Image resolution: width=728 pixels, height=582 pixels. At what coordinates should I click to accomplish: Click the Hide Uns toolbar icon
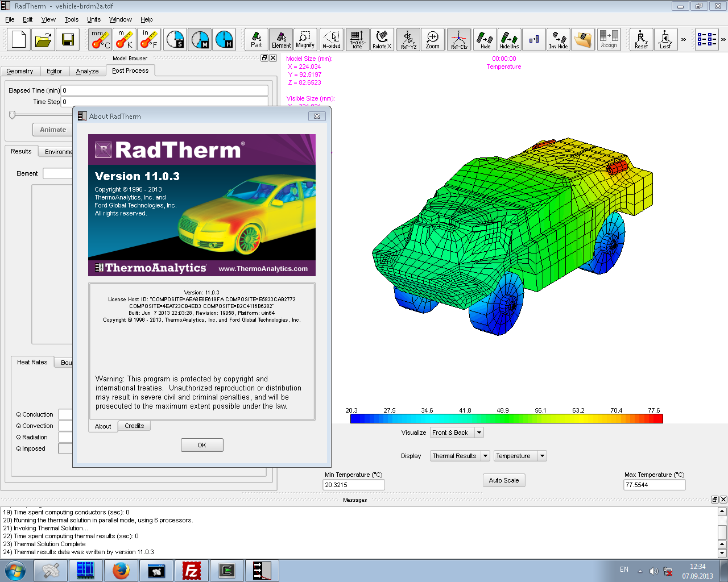(x=509, y=40)
